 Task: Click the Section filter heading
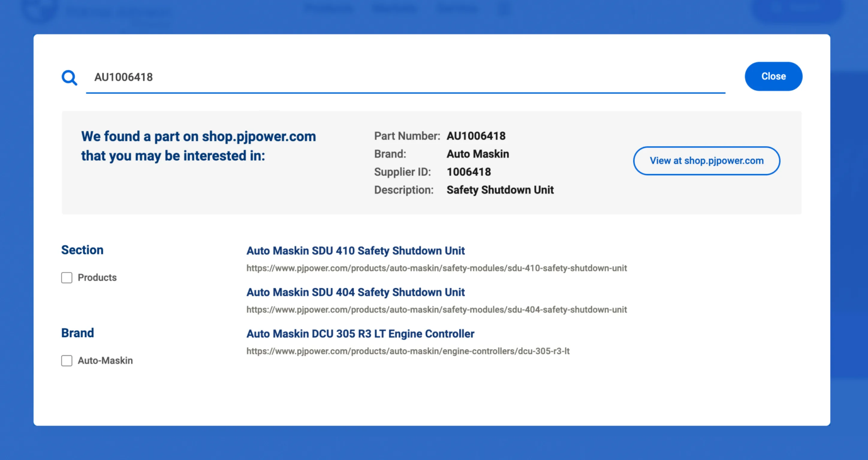82,250
